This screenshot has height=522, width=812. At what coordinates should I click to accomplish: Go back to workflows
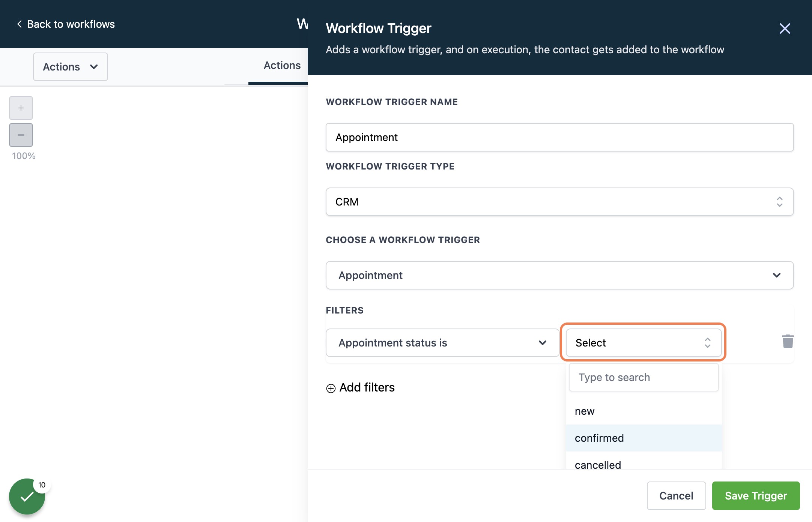(x=66, y=24)
